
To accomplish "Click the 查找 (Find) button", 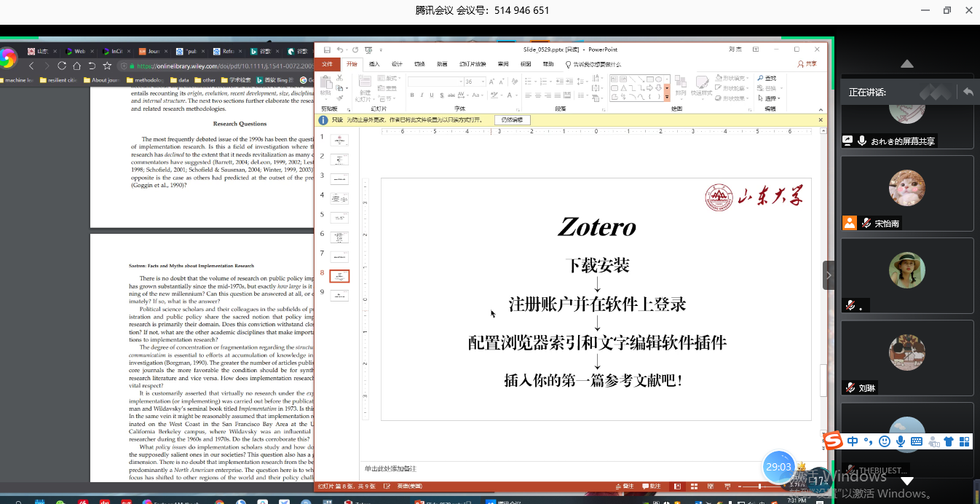I will (x=767, y=78).
